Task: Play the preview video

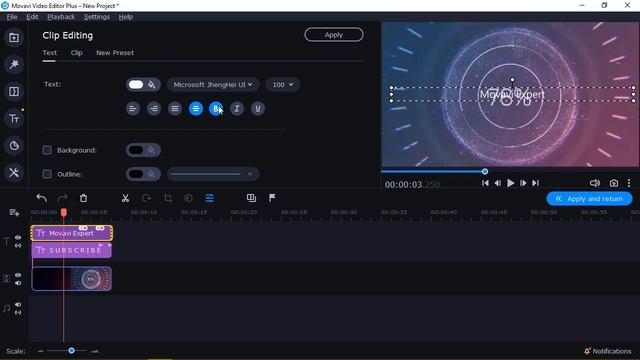Action: pos(510,183)
